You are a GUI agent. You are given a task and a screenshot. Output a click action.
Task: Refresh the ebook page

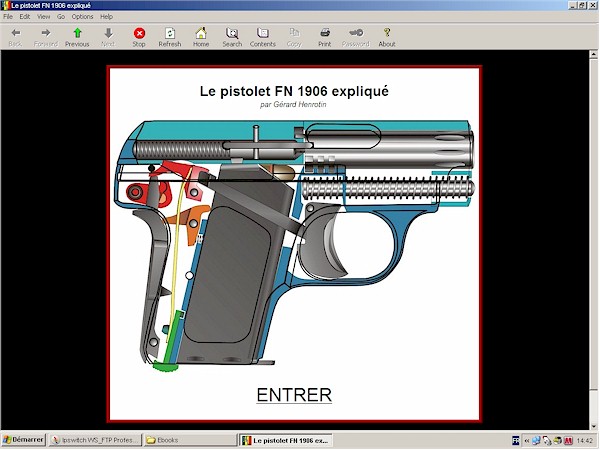170,33
